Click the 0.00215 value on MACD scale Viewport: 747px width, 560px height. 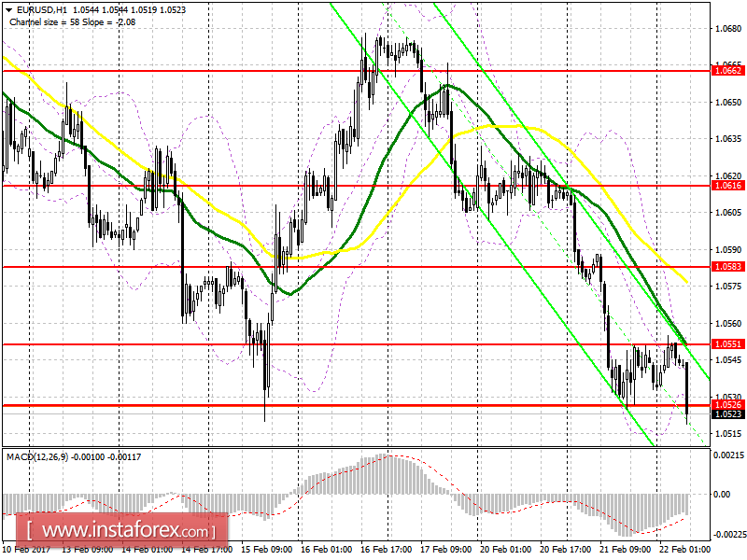coord(729,455)
